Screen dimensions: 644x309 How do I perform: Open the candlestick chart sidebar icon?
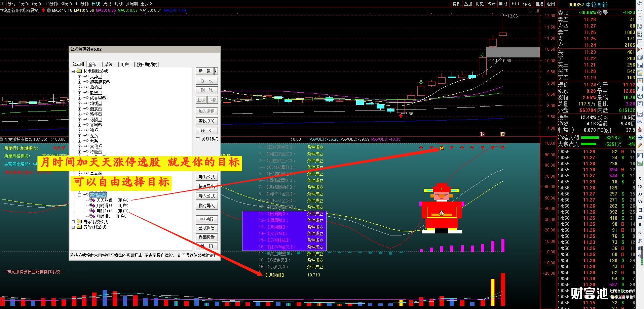coord(640,50)
